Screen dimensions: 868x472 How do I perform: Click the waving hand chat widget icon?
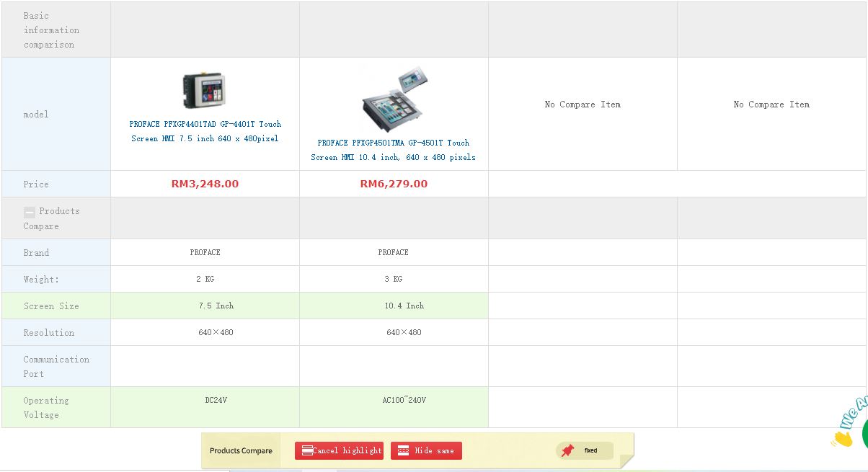coord(842,437)
